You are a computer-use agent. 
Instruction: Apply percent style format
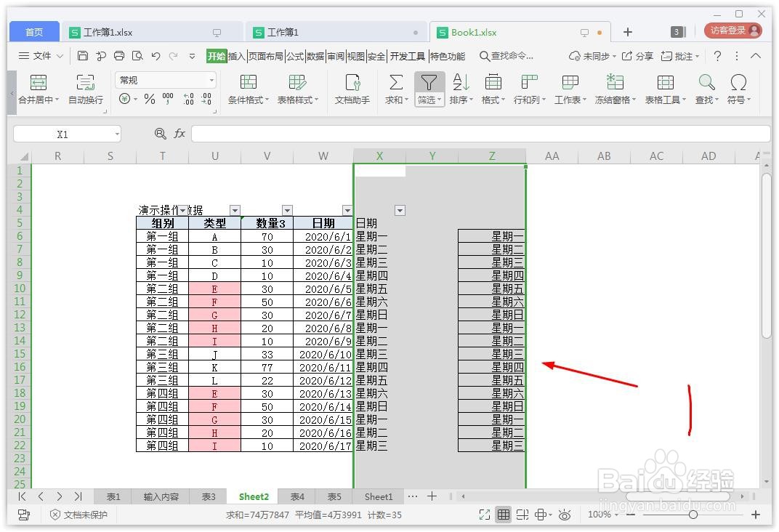point(150,99)
